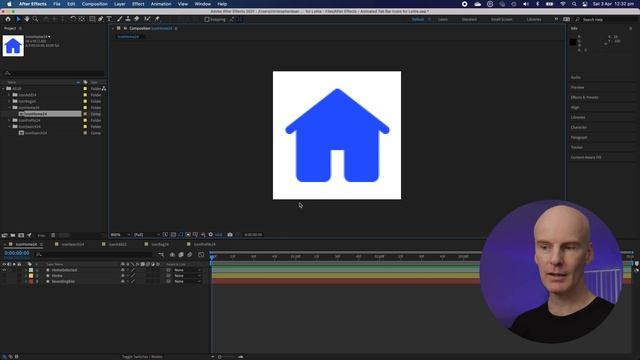Screen dimensions: 640x360
Task: Switch to iconProfile24 timeline tab
Action: [204, 244]
